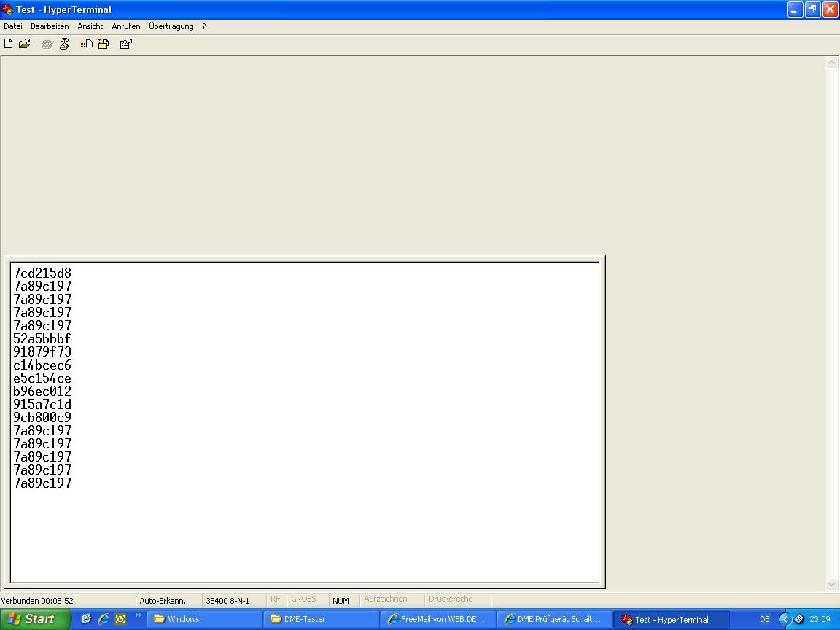Click the New connection toolbar icon
The height and width of the screenshot is (630, 840).
tap(9, 44)
